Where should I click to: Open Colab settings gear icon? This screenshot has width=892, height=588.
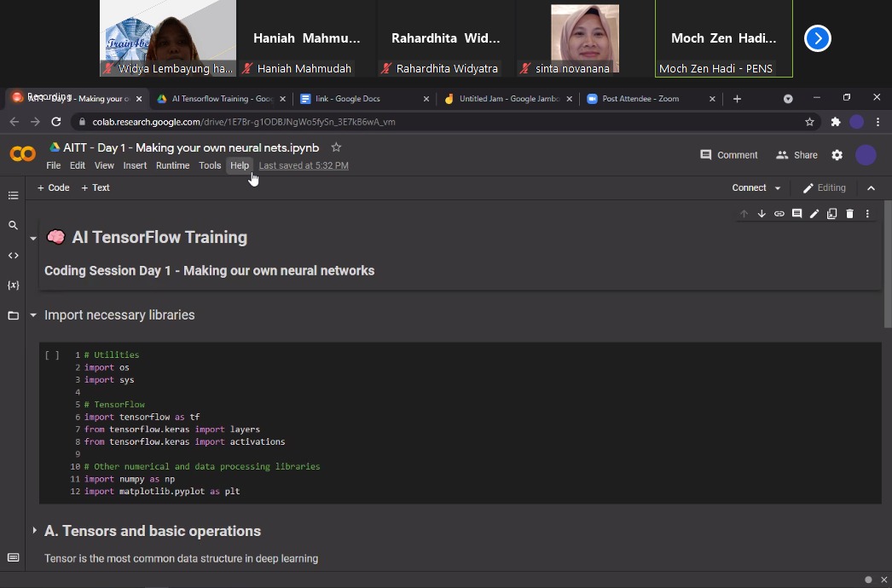tap(837, 155)
